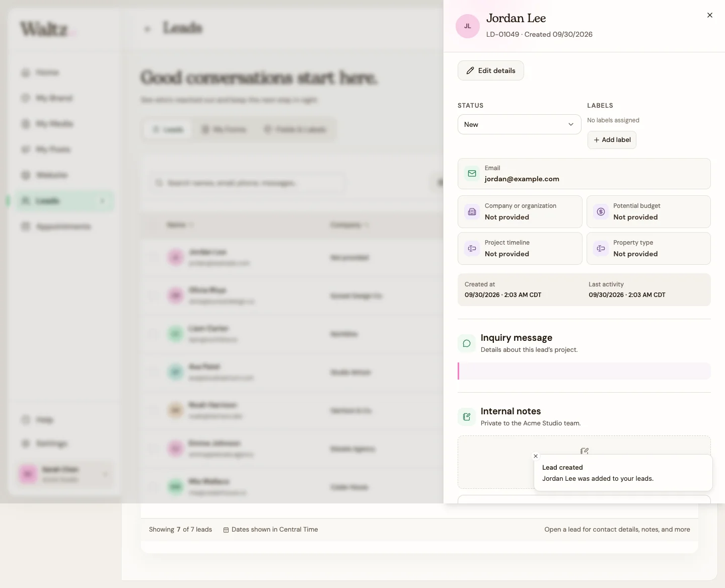Click the JL avatar for Jordan Lee

(x=468, y=26)
